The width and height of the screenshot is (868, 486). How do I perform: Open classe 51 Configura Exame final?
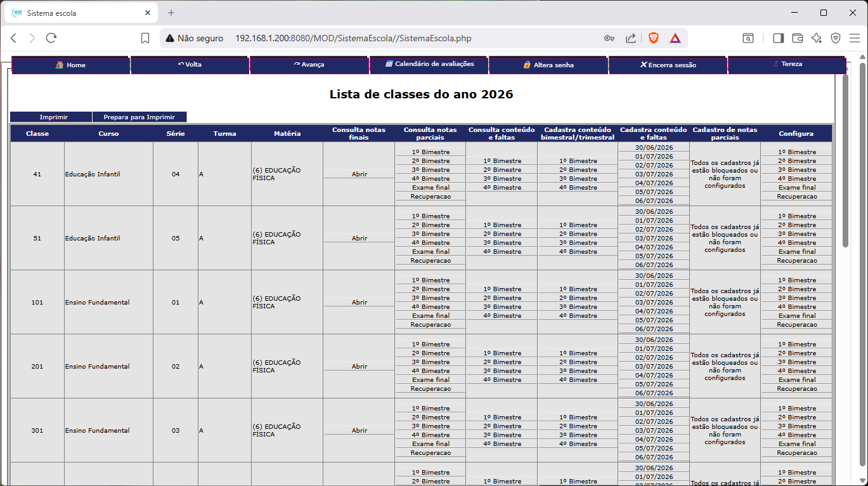(x=797, y=251)
